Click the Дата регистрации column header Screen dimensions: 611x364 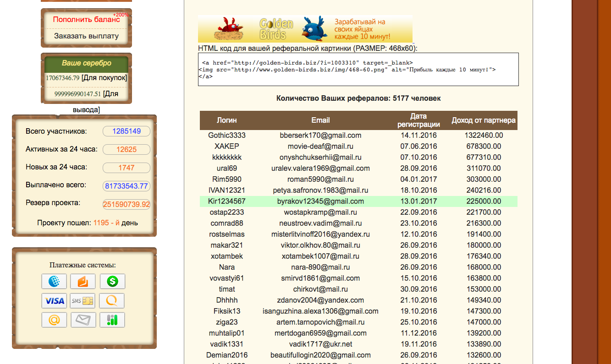(x=418, y=120)
